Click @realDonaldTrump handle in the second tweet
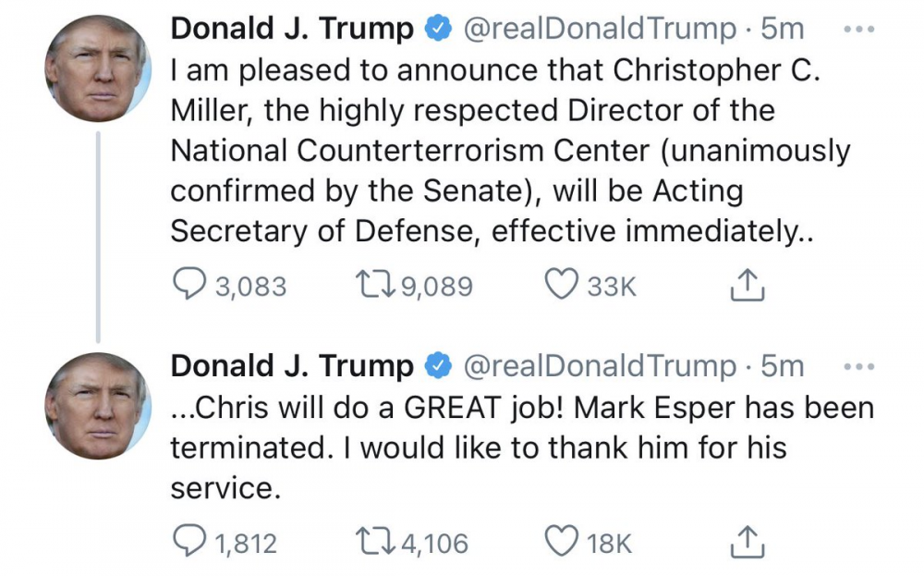 [600, 366]
